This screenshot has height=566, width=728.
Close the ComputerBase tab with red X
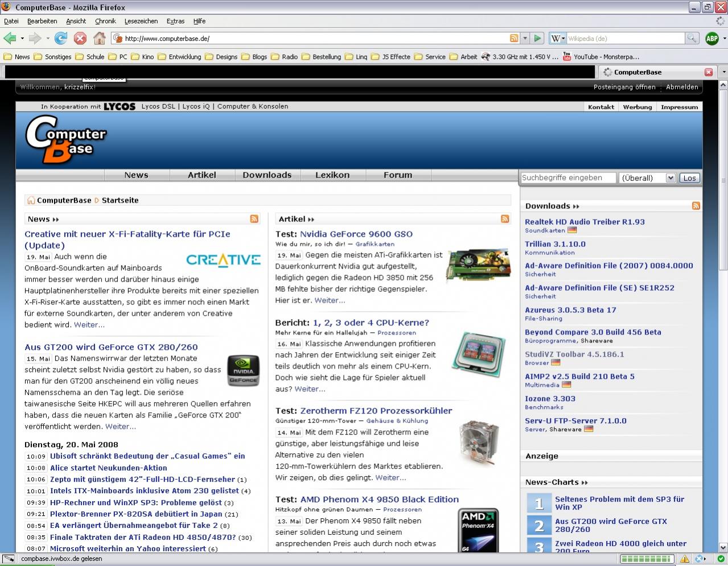(x=709, y=72)
